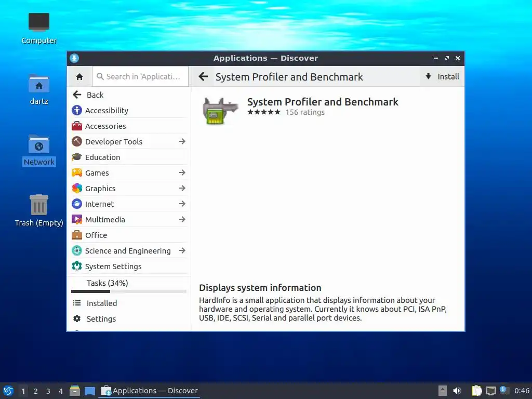Click the five-star rating
532x399 pixels.
(264, 112)
